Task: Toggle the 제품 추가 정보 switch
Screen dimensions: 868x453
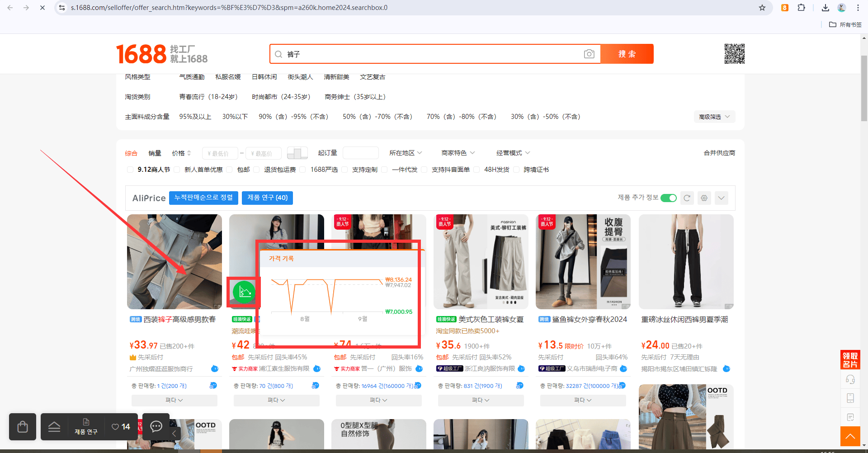Action: coord(669,198)
